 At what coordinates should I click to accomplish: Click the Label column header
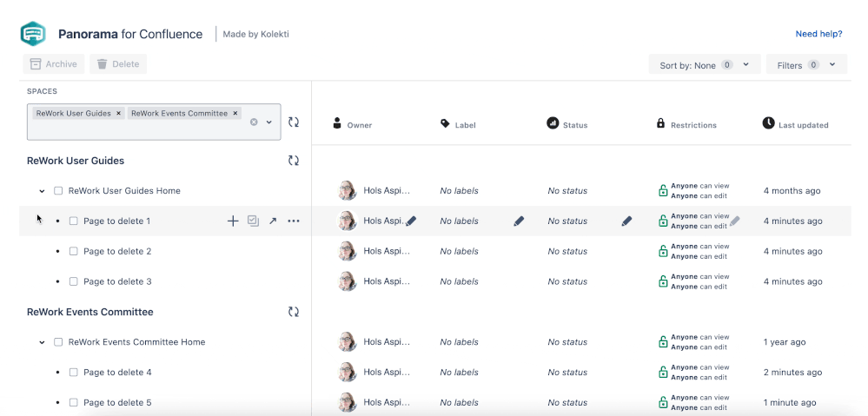point(458,124)
